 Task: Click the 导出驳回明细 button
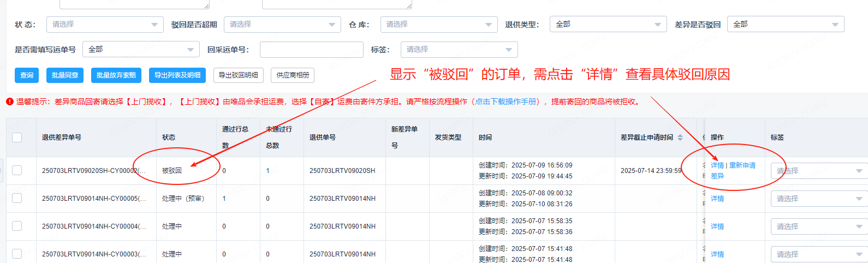238,75
